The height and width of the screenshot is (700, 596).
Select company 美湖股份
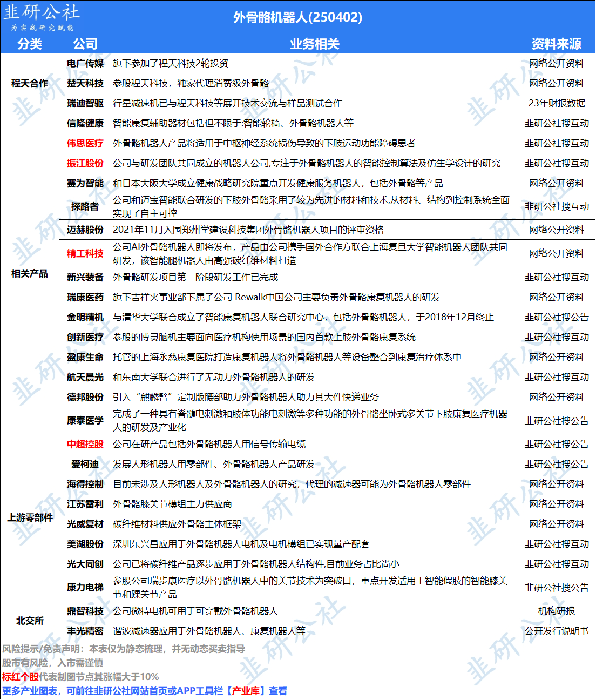85,544
